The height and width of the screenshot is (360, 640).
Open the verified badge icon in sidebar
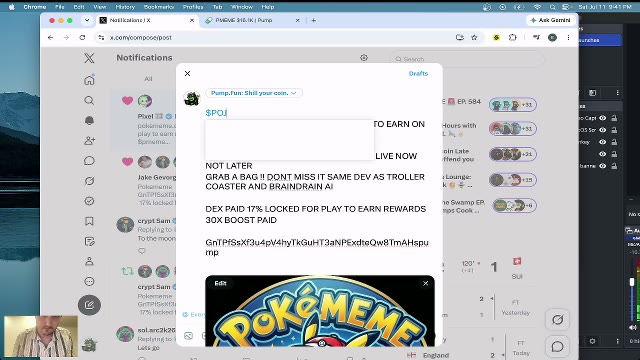89,201
